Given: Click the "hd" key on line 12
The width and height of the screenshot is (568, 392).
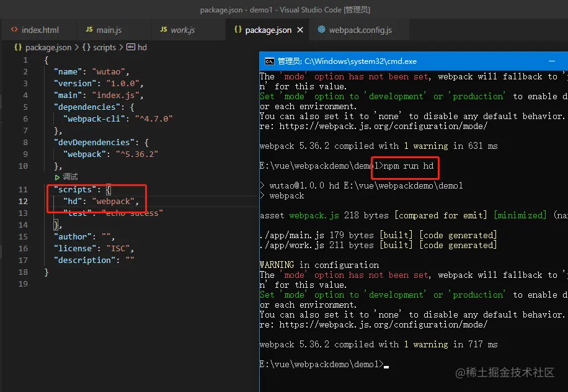Looking at the screenshot, I should tap(73, 202).
